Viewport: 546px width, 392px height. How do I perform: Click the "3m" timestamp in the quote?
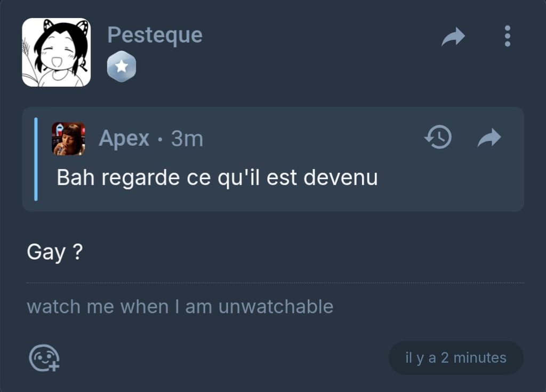point(187,139)
